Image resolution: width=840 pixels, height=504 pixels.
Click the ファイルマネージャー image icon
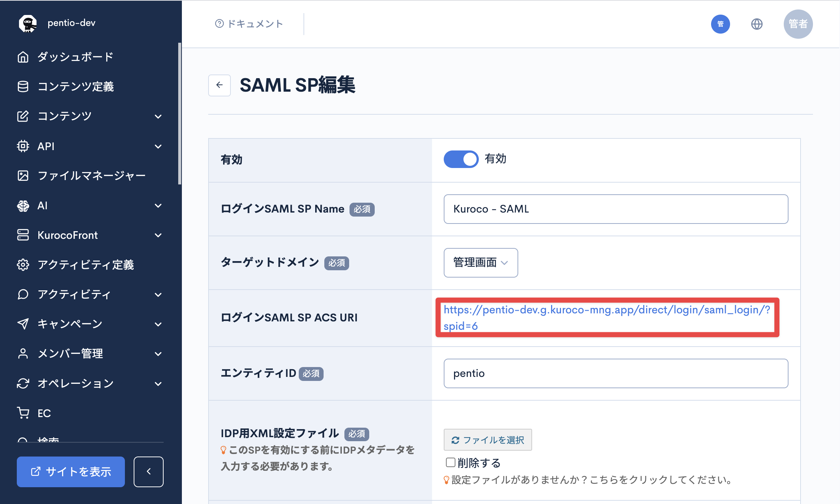23,176
